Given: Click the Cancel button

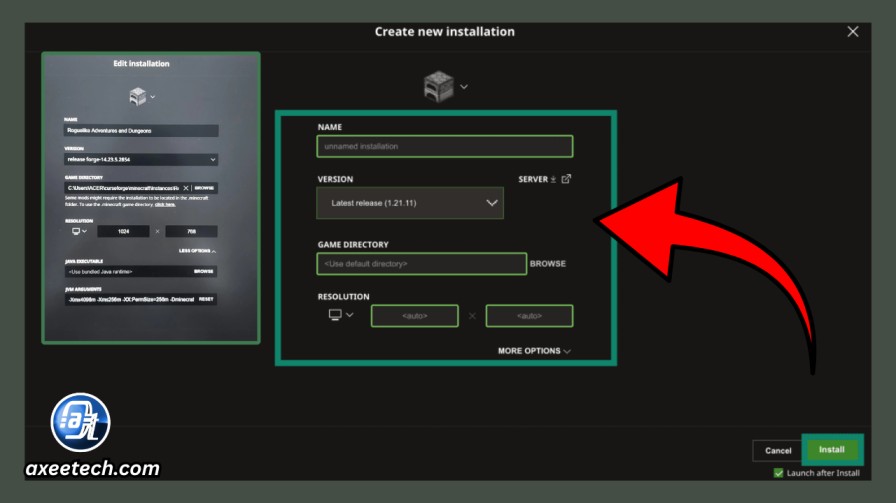Looking at the screenshot, I should (778, 450).
